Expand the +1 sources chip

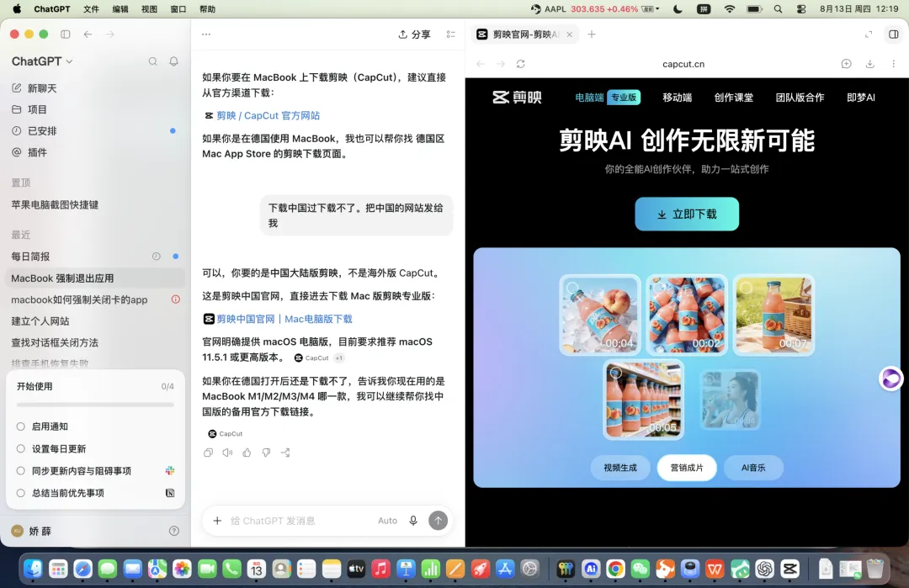click(x=339, y=358)
